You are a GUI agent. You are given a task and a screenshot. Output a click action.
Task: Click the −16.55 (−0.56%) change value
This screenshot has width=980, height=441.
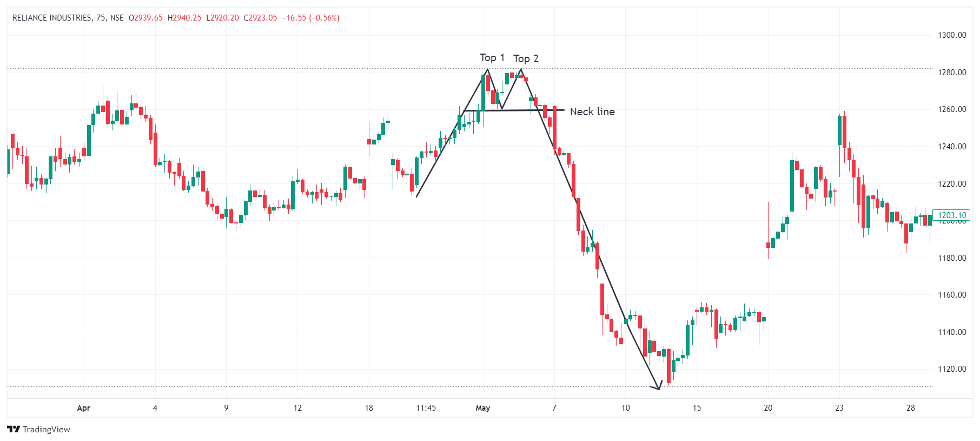click(x=311, y=18)
